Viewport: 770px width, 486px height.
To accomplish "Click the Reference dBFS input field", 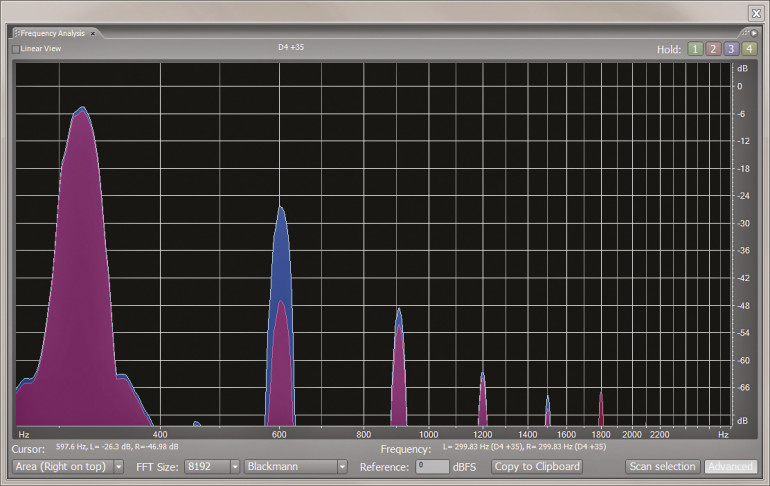I will click(432, 467).
